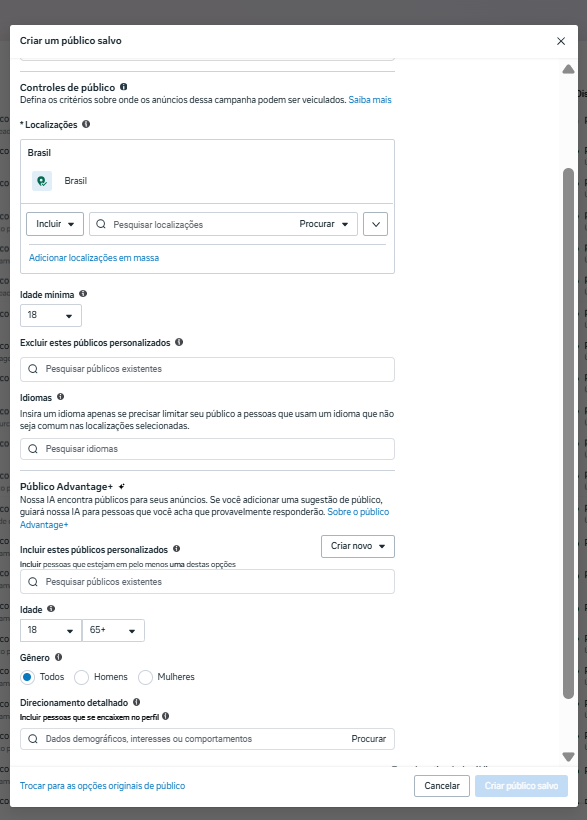This screenshot has width=587, height=820.
Task: Click info icon beside Direcionamento detalhado
Action: pyautogui.click(x=137, y=702)
